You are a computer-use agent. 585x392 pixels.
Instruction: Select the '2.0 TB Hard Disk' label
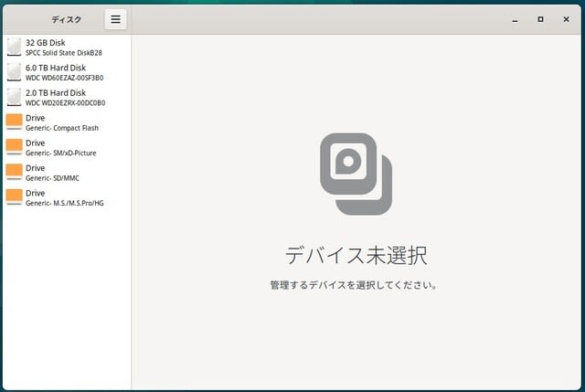[56, 92]
